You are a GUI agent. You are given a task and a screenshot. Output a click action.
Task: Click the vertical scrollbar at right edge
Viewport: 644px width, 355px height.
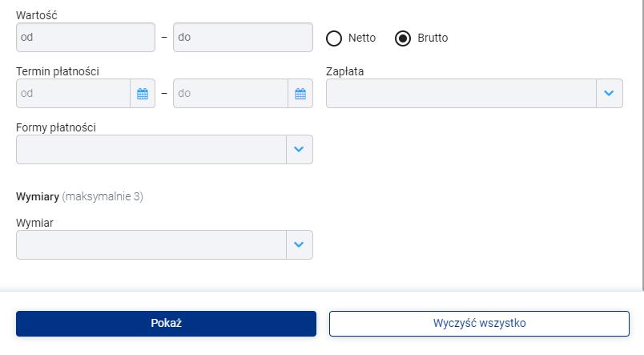point(642,143)
